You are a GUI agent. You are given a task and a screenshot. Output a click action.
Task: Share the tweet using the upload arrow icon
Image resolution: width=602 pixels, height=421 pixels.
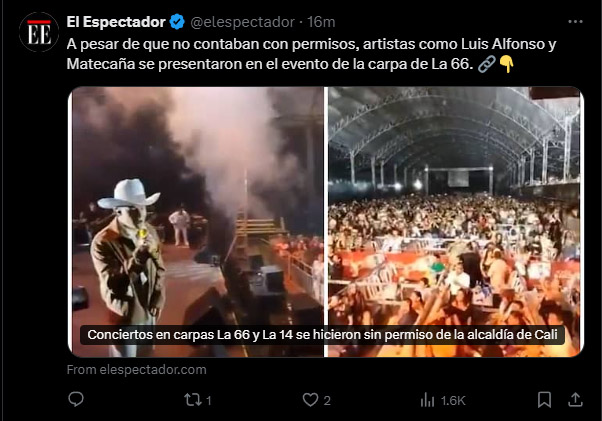coord(575,400)
